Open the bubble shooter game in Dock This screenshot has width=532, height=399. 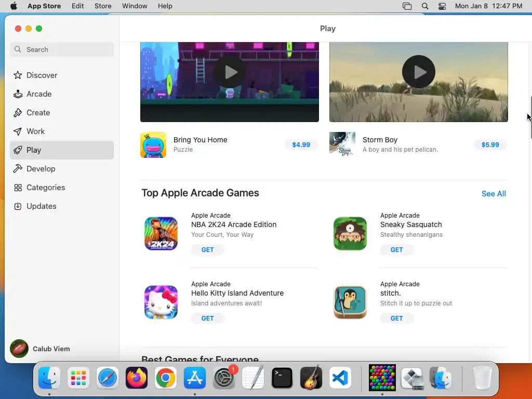382,378
